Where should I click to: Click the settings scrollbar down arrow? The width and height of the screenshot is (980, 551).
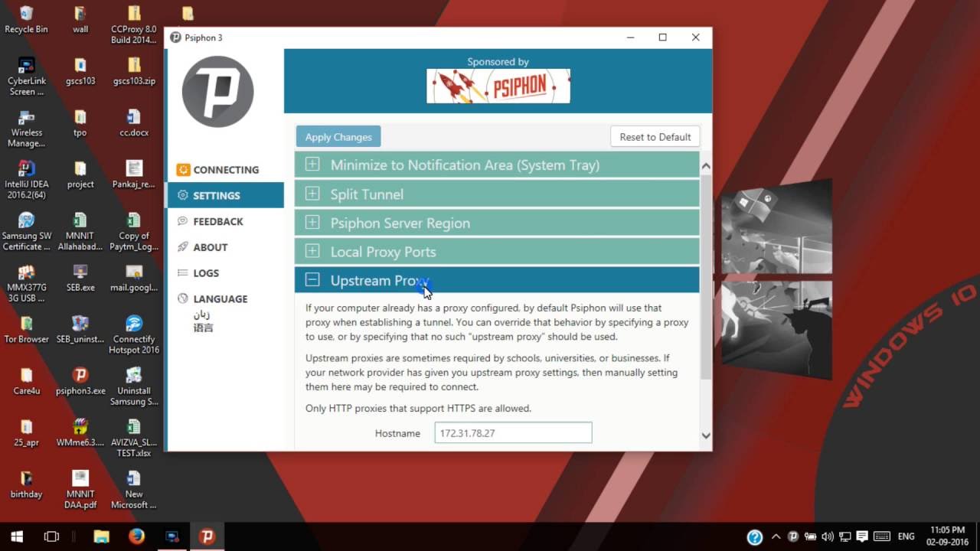pos(706,435)
